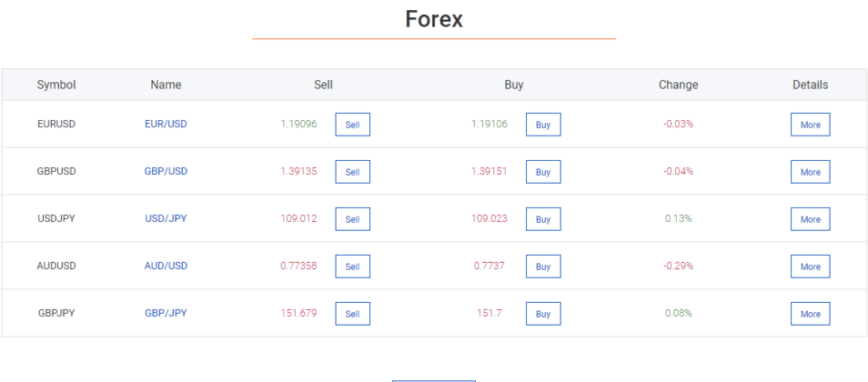
Task: Click the Sell button for USD/JPY
Action: coord(353,219)
